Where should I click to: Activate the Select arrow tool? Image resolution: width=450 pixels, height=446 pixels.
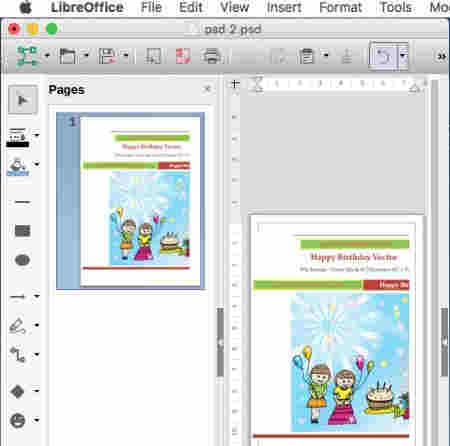tap(23, 100)
